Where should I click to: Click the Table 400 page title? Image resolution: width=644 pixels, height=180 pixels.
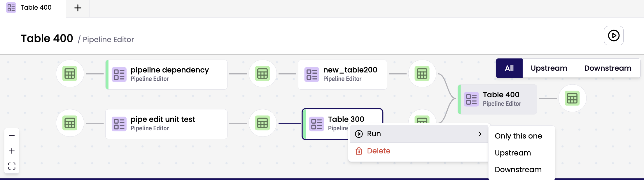47,38
